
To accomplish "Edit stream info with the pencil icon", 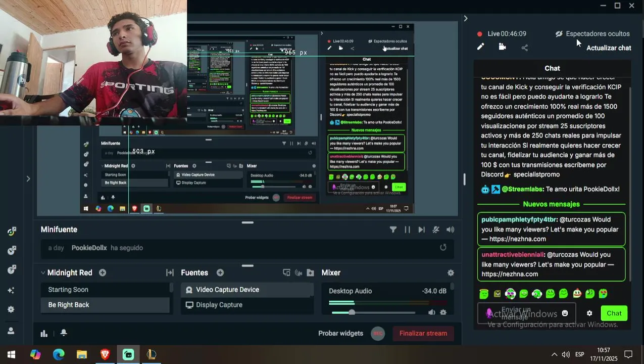I will click(480, 47).
